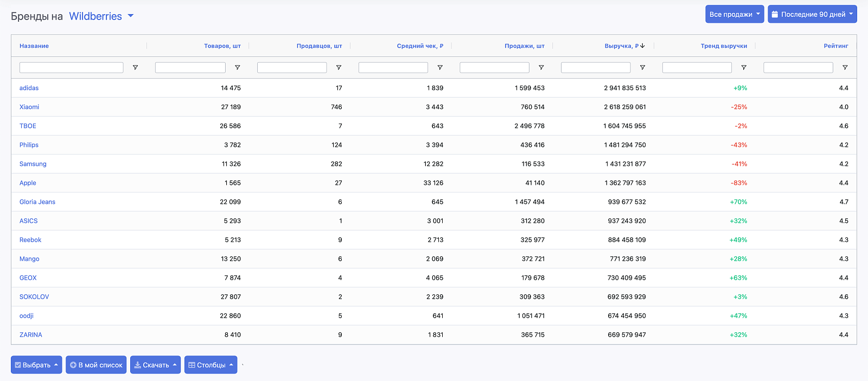Sort by Продажи, шт column header
The image size is (868, 381).
coord(525,46)
